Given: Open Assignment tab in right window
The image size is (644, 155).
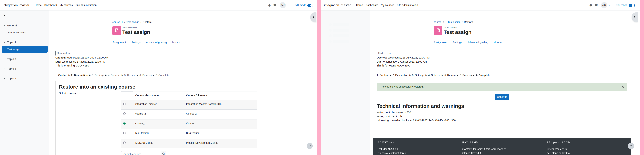Looking at the screenshot, I should pos(440,42).
